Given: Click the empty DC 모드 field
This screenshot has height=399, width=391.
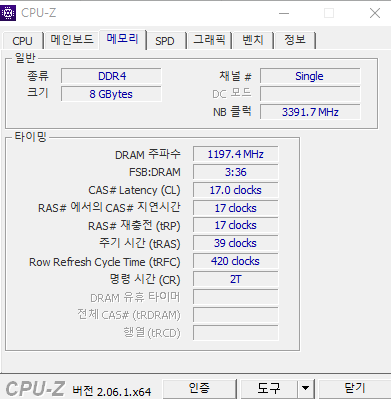Looking at the screenshot, I should (x=310, y=94).
